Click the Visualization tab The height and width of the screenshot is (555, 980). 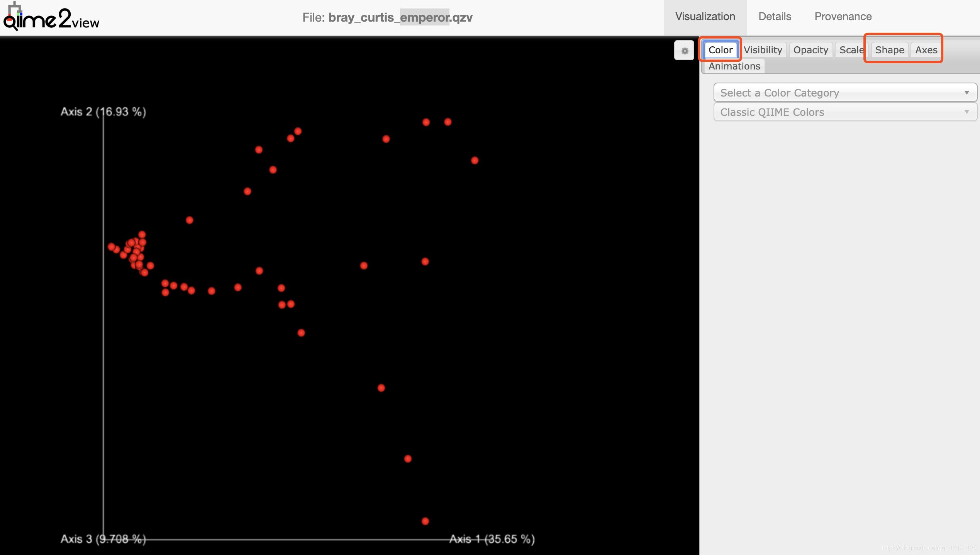point(705,16)
